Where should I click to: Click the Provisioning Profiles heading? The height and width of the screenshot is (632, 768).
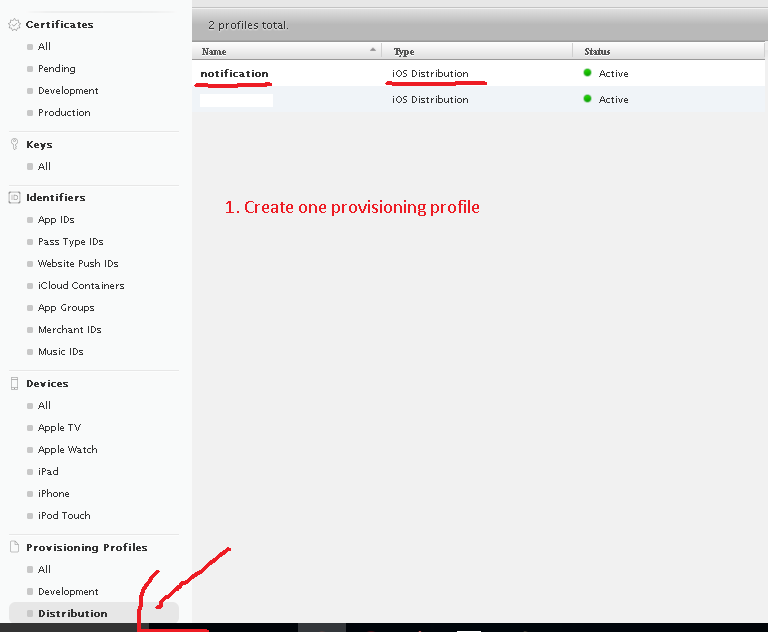tap(87, 547)
